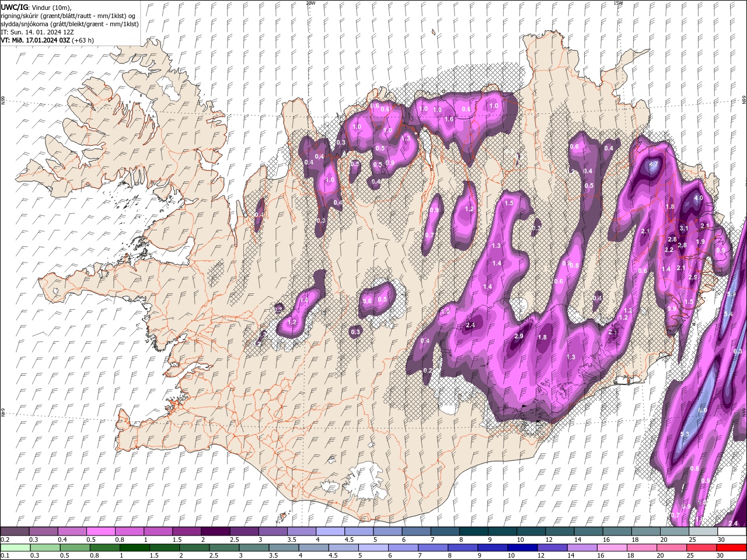
Task: Pick the white 30 swatch, upper legend row
Action: [731, 531]
